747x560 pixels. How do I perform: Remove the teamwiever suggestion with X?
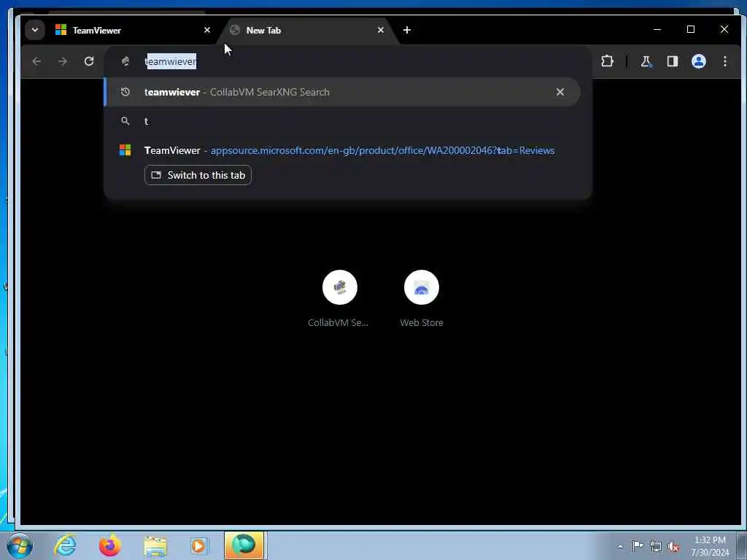coord(560,92)
